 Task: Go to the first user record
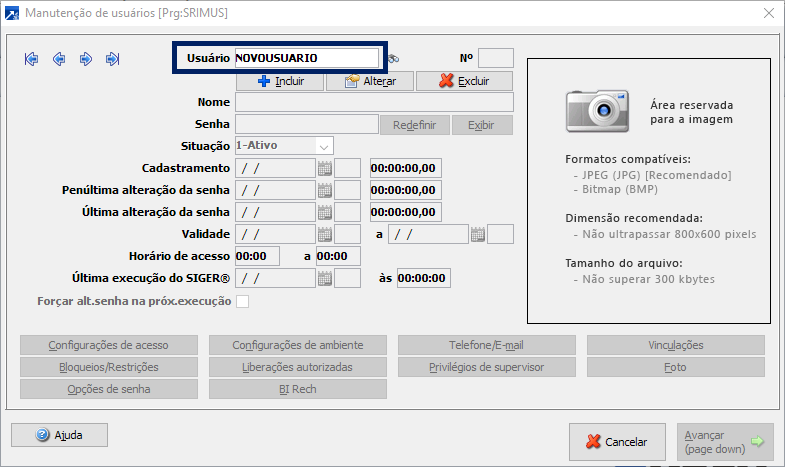tap(32, 59)
